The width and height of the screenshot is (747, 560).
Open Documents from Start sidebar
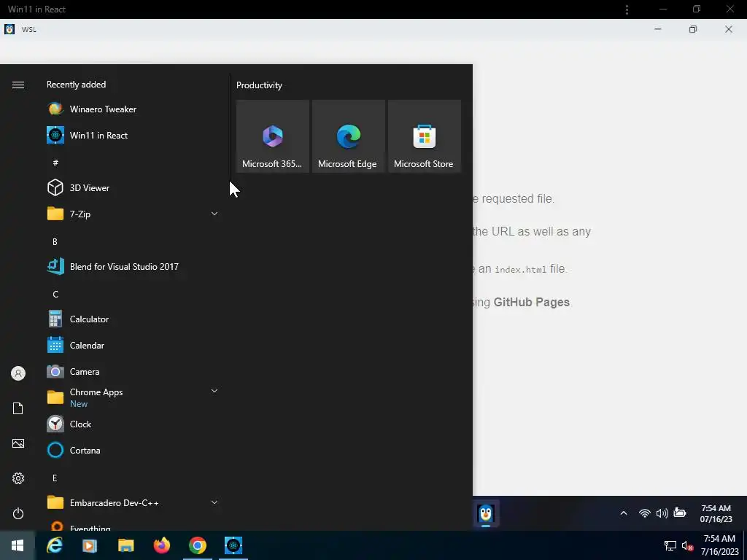tap(18, 408)
